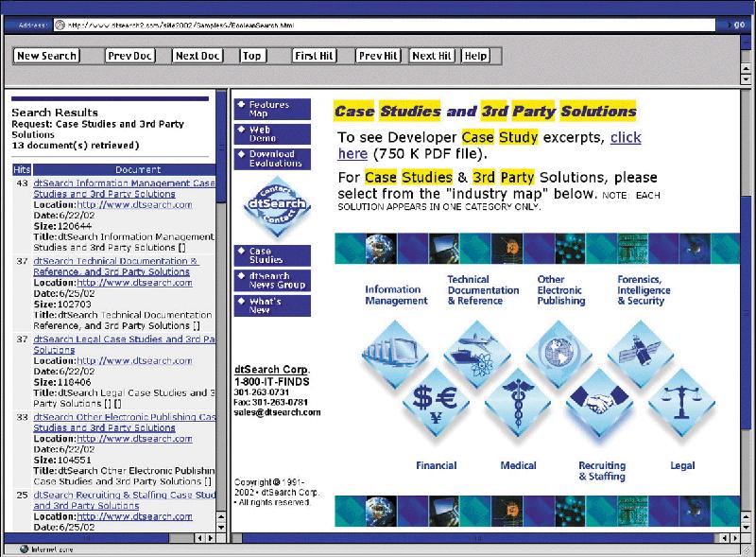The image size is (756, 557).
Task: Select the Information Management category label
Action: 396,295
